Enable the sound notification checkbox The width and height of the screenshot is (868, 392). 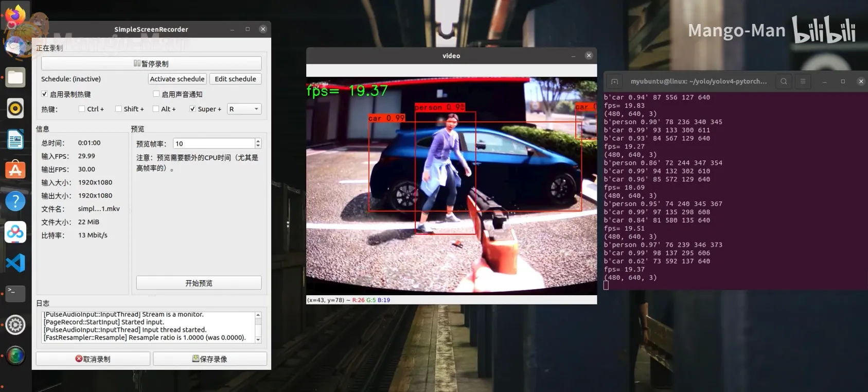(x=156, y=94)
